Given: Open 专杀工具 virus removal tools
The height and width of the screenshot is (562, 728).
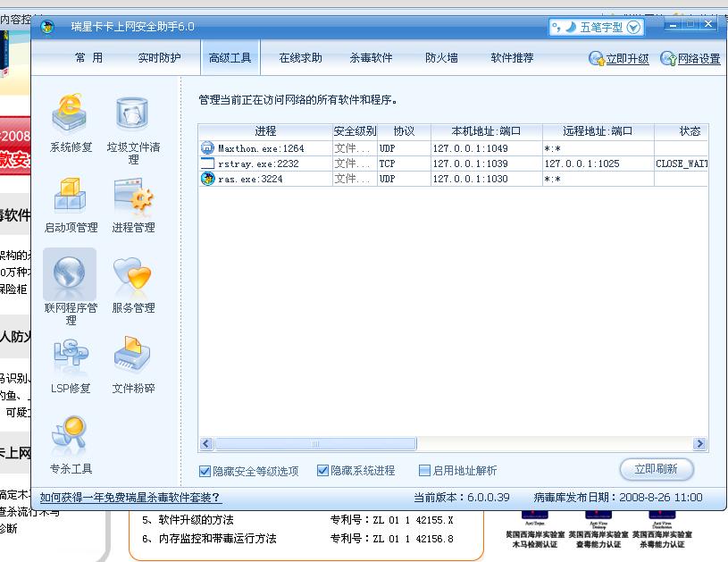Looking at the screenshot, I should (71, 446).
